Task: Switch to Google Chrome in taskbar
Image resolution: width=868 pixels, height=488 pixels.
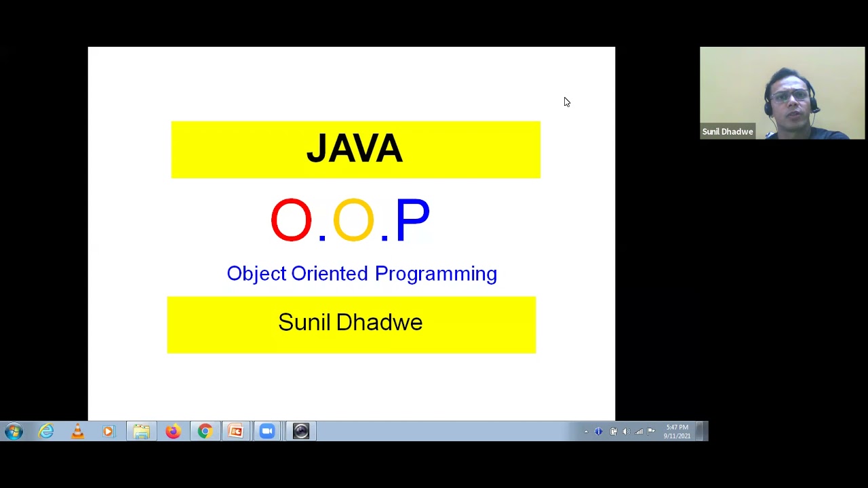Action: pos(205,431)
